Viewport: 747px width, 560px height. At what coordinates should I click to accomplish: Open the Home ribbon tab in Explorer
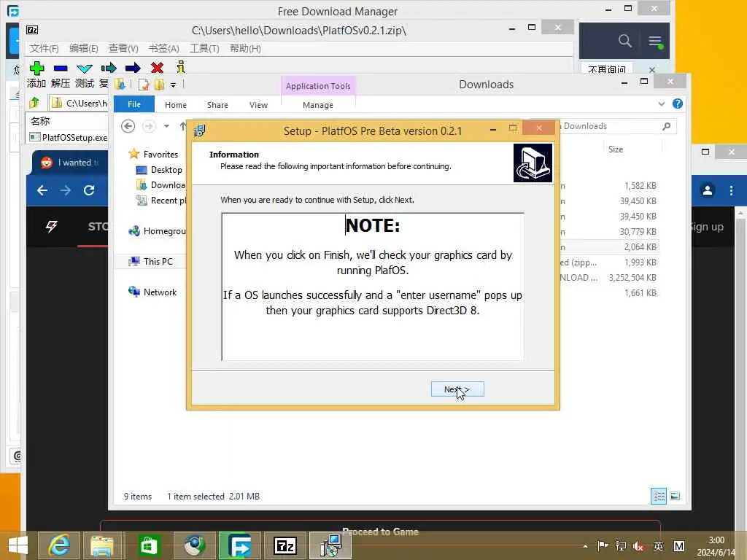(x=176, y=105)
